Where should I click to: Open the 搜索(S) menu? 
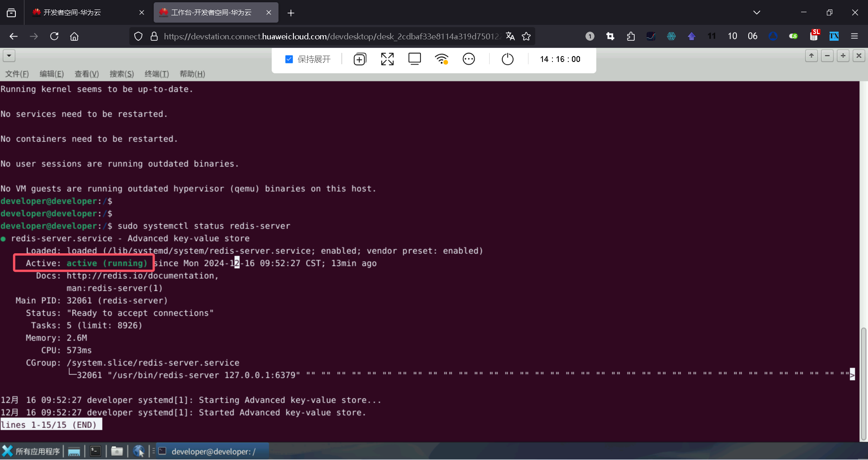click(x=122, y=74)
